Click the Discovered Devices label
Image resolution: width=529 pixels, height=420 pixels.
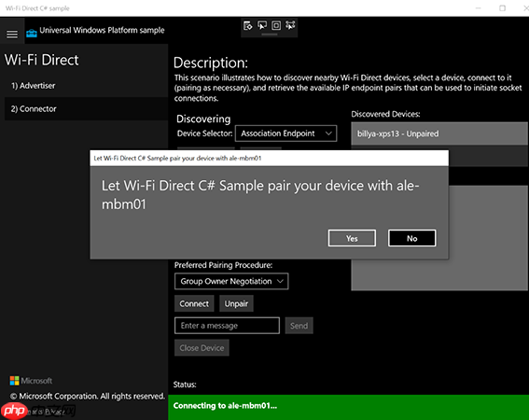click(385, 114)
